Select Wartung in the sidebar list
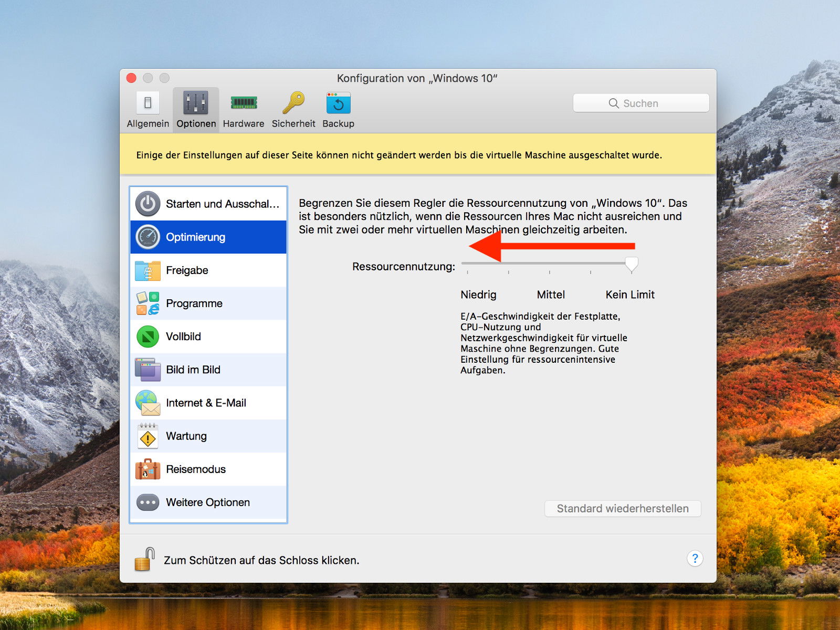 click(208, 436)
